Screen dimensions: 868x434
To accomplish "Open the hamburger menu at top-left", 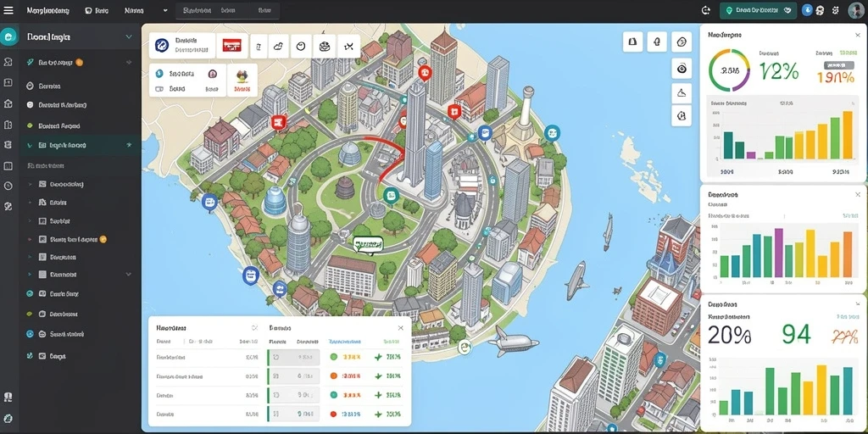I will coord(8,10).
